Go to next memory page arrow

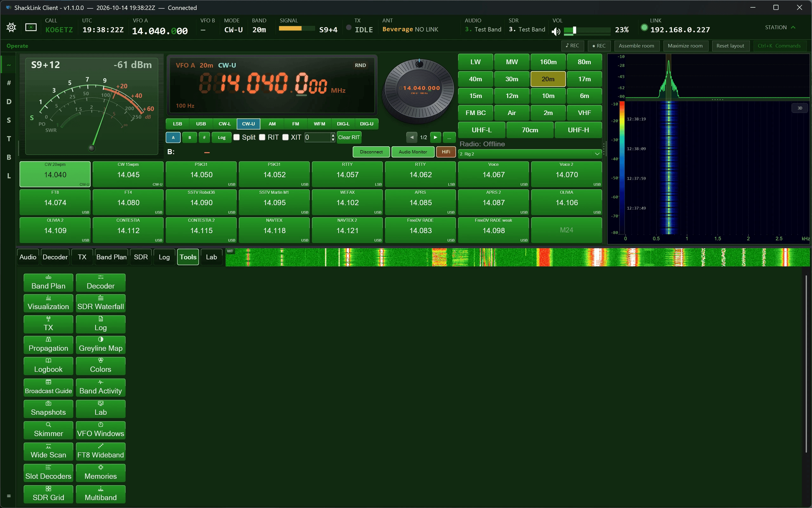coord(435,137)
